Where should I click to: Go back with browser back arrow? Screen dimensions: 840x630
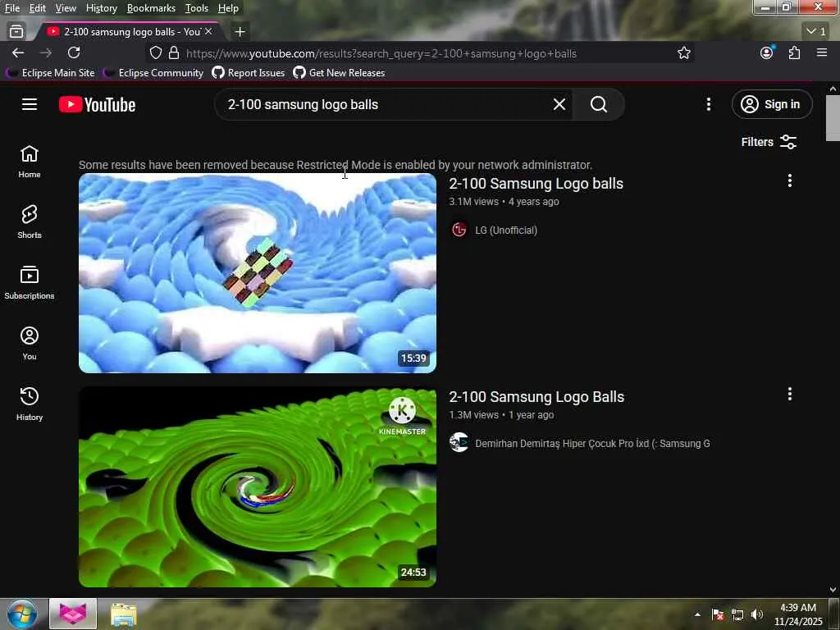18,53
